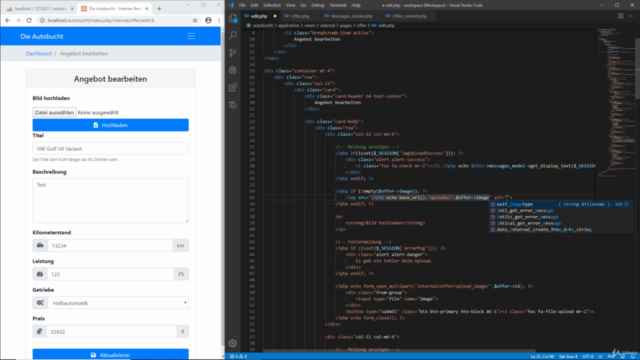Open the browser profile icon
Image resolution: width=640 pixels, height=360 pixels.
208,20
